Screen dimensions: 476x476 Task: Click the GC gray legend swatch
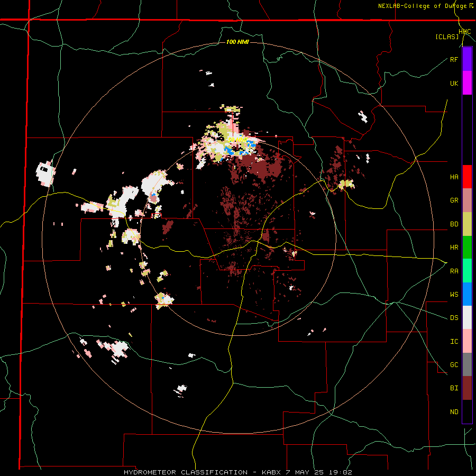click(x=467, y=364)
